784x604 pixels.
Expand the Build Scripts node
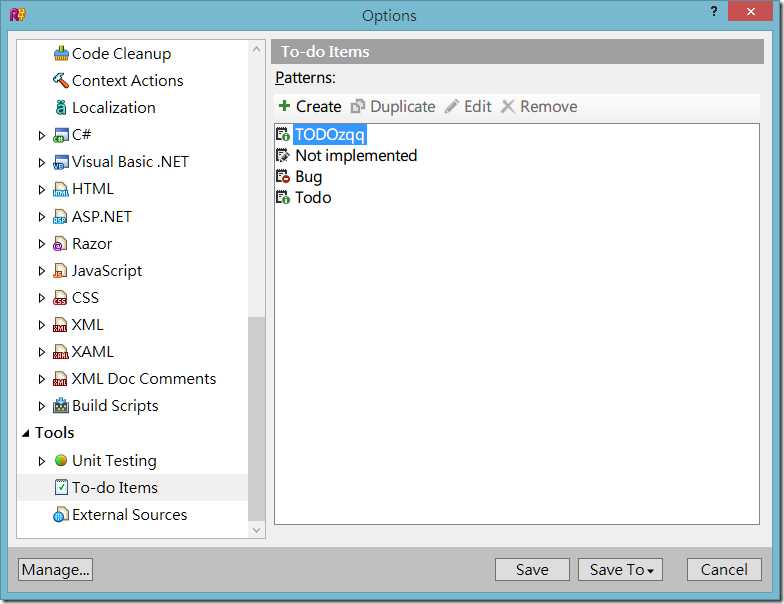pyautogui.click(x=42, y=406)
